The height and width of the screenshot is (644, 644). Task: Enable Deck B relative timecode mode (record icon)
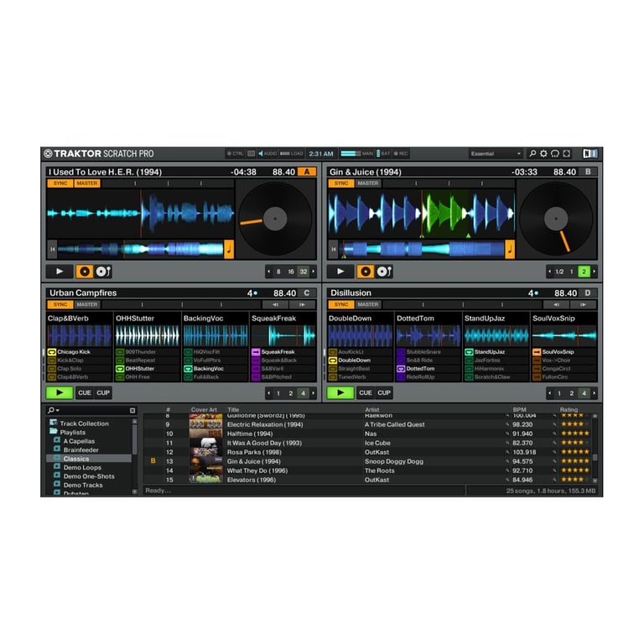point(365,272)
